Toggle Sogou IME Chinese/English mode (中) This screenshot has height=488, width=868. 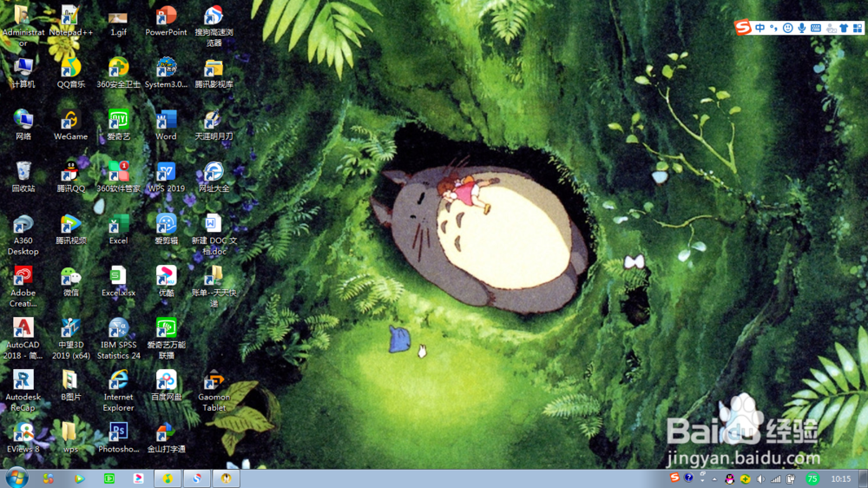760,28
